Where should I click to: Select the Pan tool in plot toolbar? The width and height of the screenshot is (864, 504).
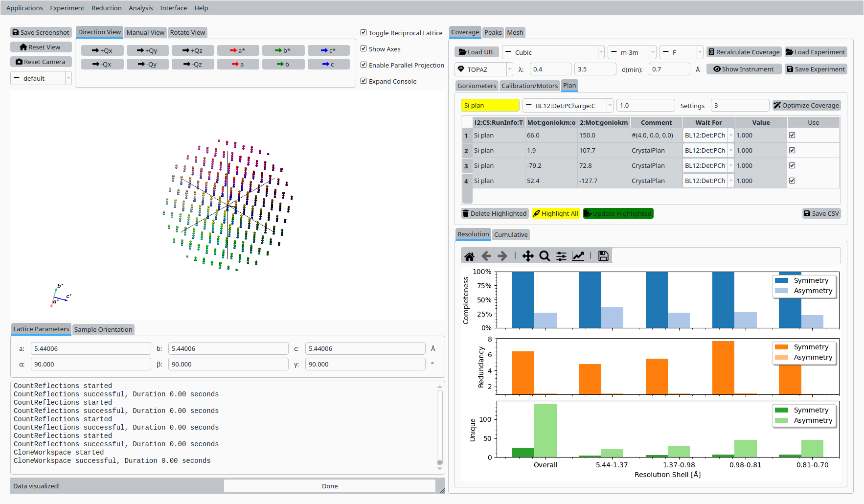tap(528, 256)
